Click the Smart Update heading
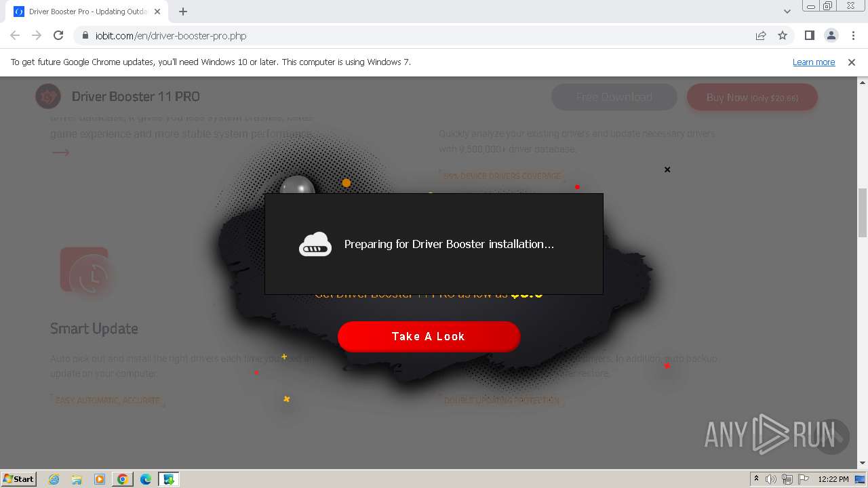The height and width of the screenshot is (488, 868). pyautogui.click(x=94, y=329)
